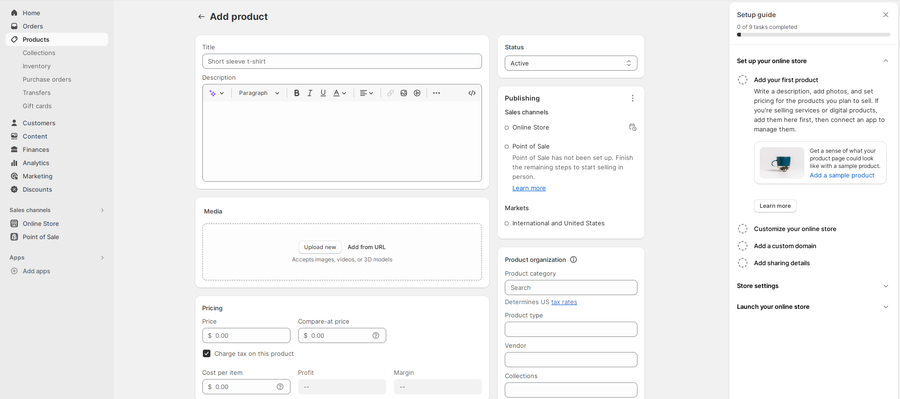The image size is (900, 399).
Task: Open the Status dropdown set to Active
Action: click(571, 63)
